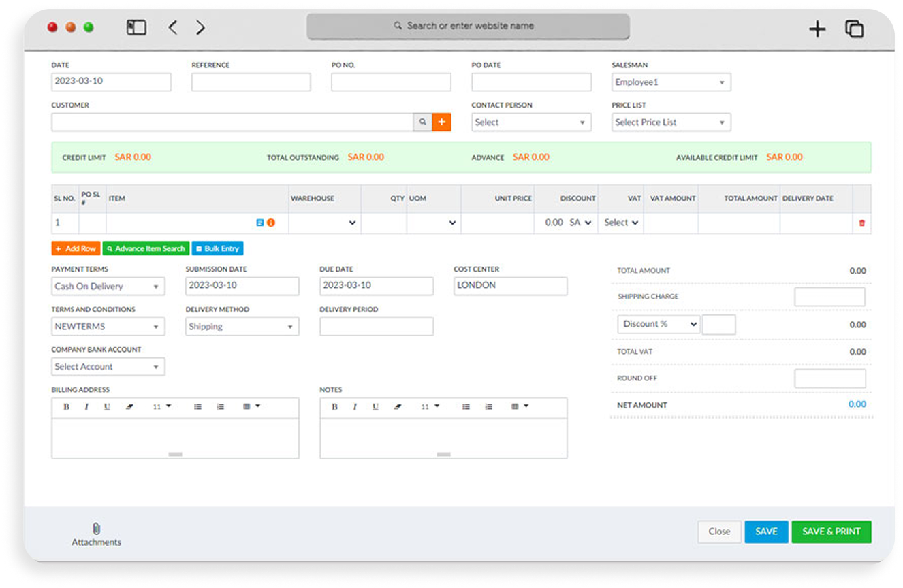903x588 pixels.
Task: Delete row 1 with the red trash icon
Action: pos(861,223)
